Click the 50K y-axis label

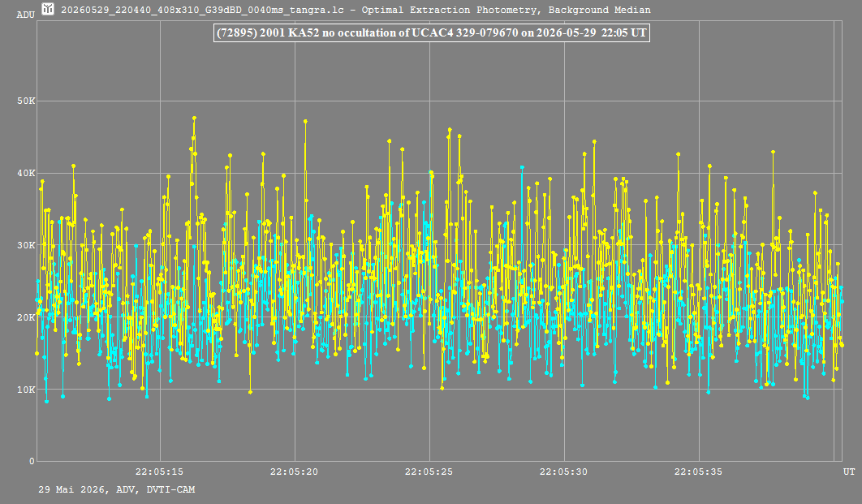pyautogui.click(x=26, y=101)
